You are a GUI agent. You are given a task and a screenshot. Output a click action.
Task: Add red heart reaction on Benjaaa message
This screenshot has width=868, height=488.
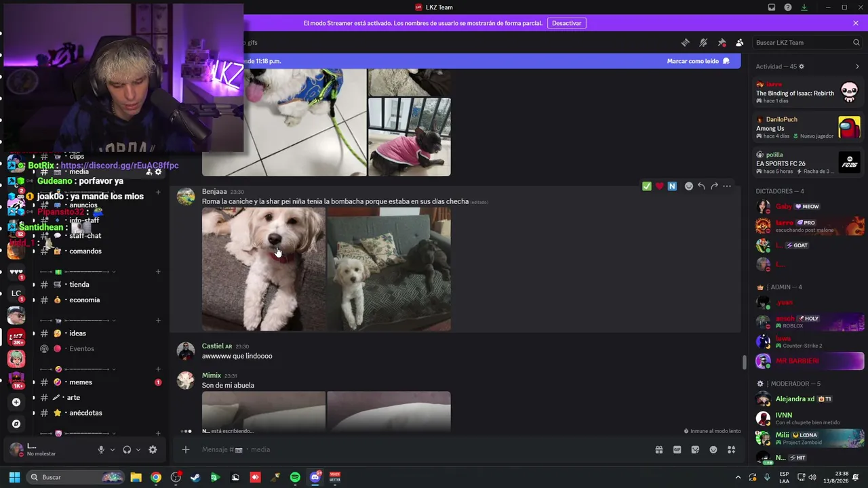click(659, 186)
